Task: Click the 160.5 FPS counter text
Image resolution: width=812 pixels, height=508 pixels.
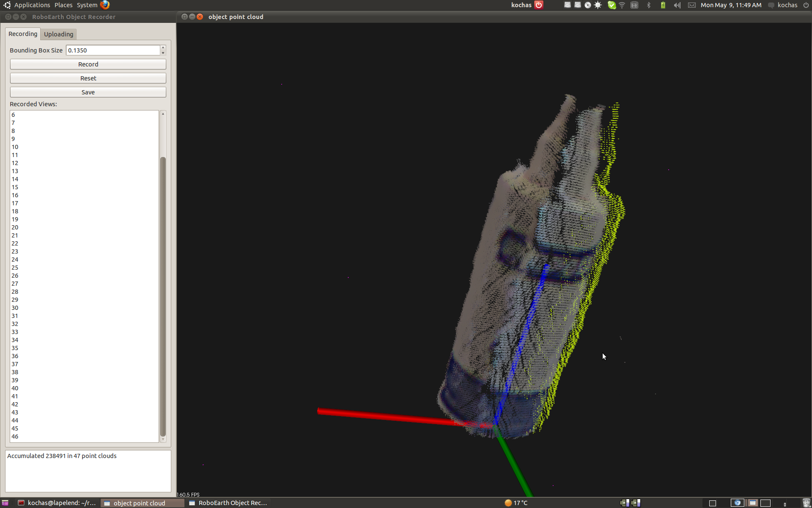Action: pos(189,494)
